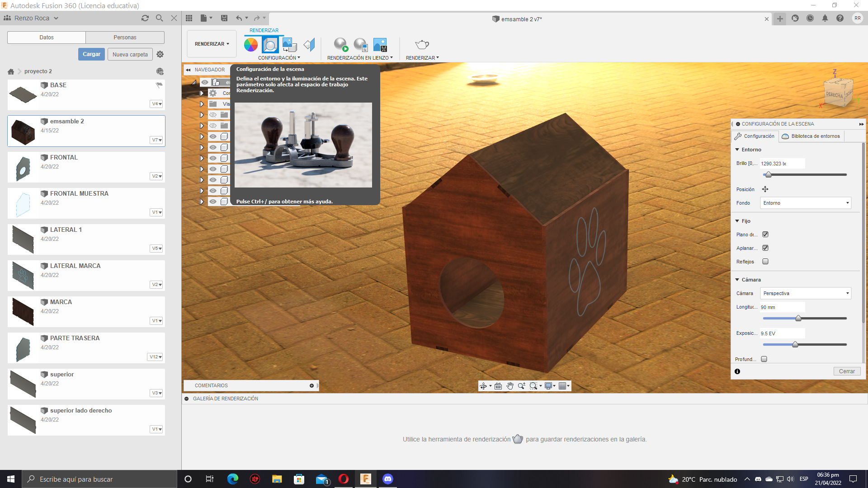Select the Pan hand tool
Viewport: 868px width, 488px height.
(x=510, y=386)
